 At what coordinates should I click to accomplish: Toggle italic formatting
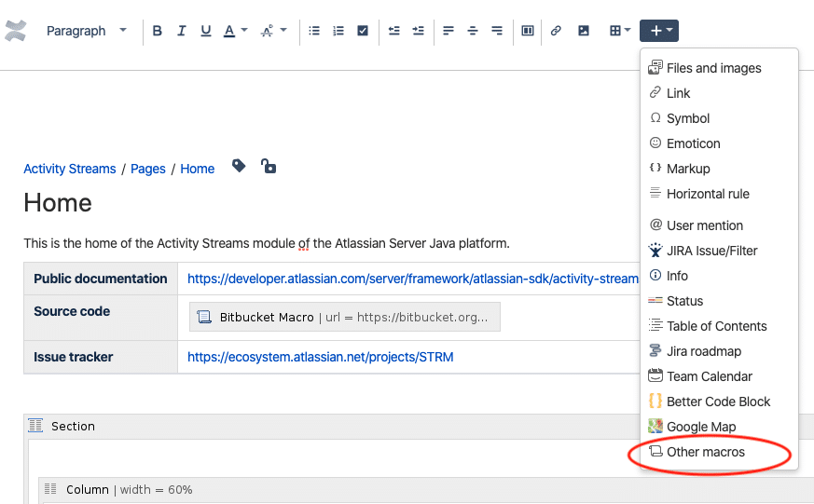(x=181, y=31)
